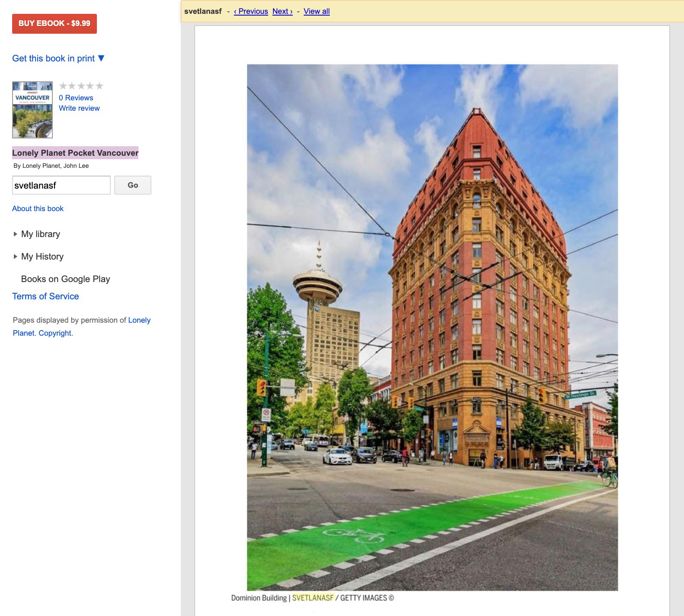Open the 'About this book' link
Viewport: 684px width, 616px height.
(38, 209)
